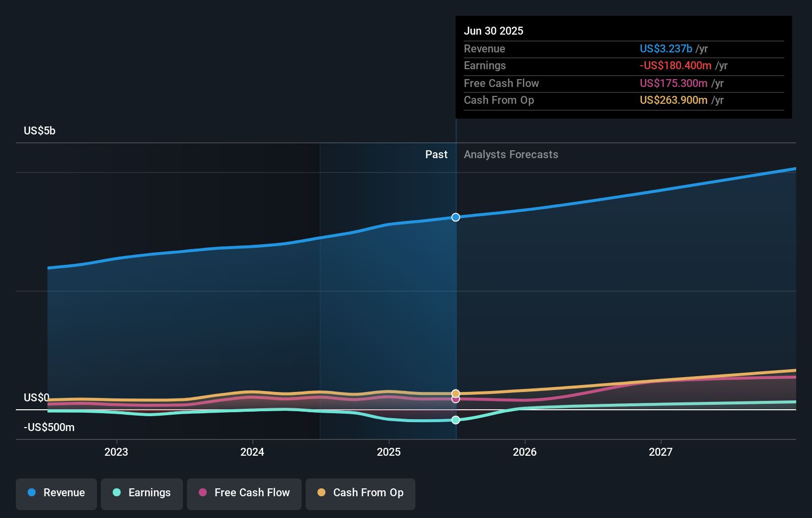
Task: Click the orange Cash From Op data point
Action: point(455,393)
